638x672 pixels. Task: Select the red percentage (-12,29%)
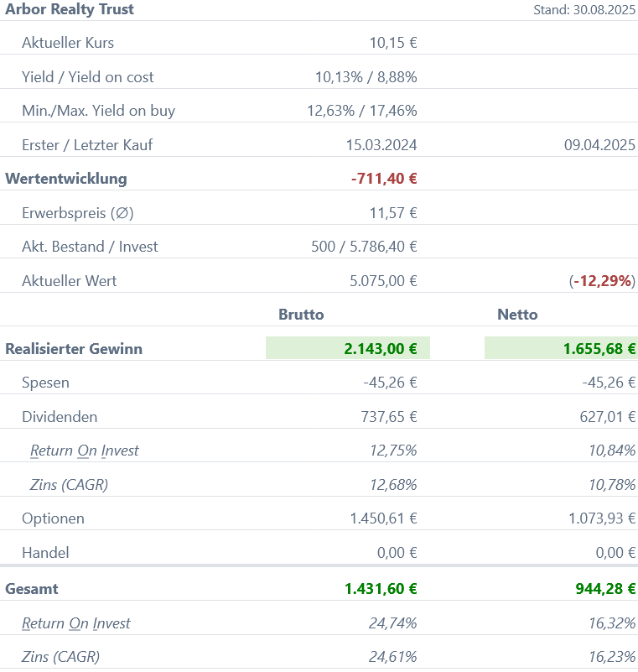tap(602, 281)
